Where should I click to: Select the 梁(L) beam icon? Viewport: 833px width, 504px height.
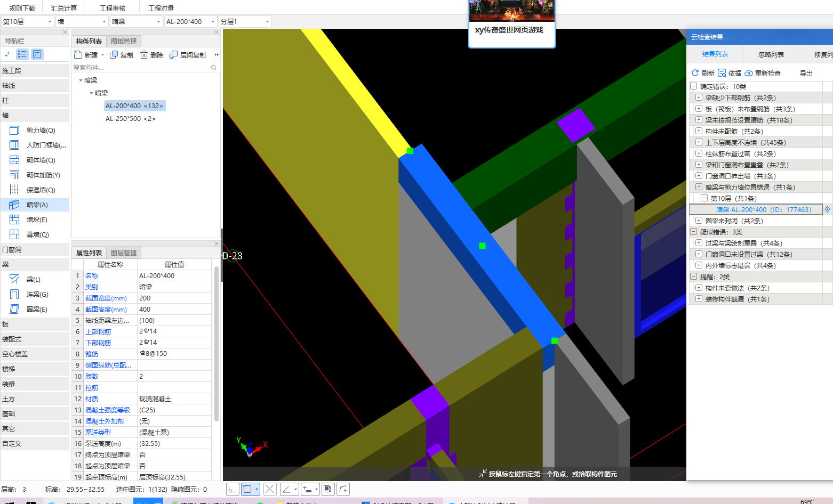[14, 279]
